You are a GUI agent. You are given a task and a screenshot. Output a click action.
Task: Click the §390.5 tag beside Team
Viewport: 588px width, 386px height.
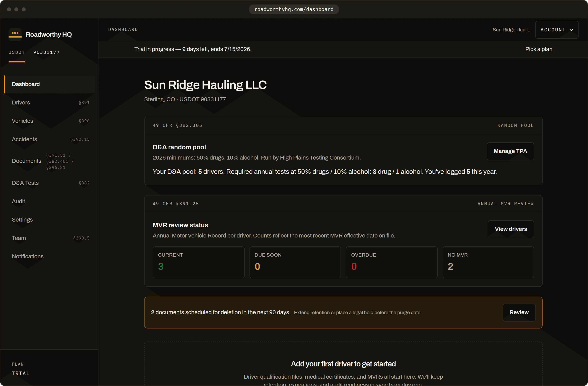click(81, 238)
